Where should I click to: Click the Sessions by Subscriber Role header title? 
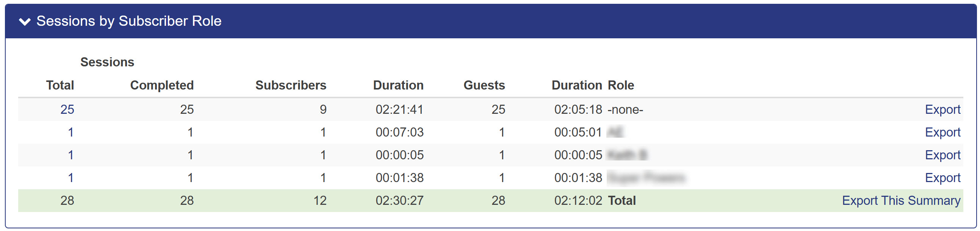coord(128,21)
